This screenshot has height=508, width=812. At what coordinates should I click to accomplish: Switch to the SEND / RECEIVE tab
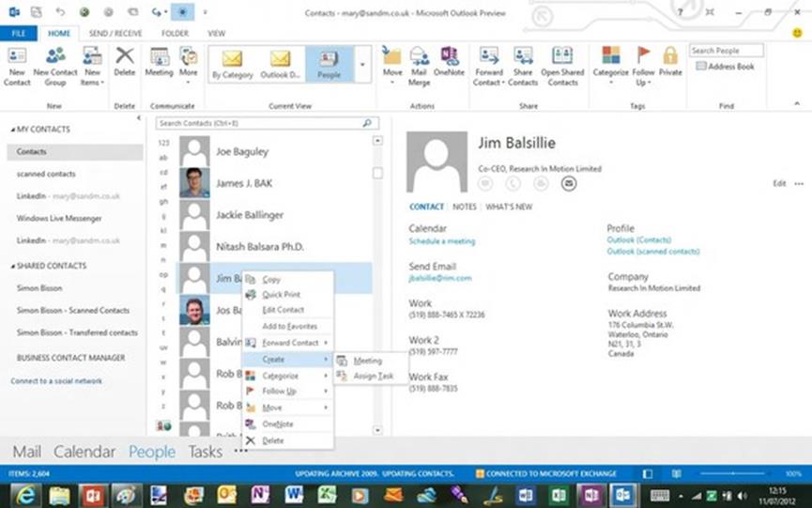coord(115,33)
